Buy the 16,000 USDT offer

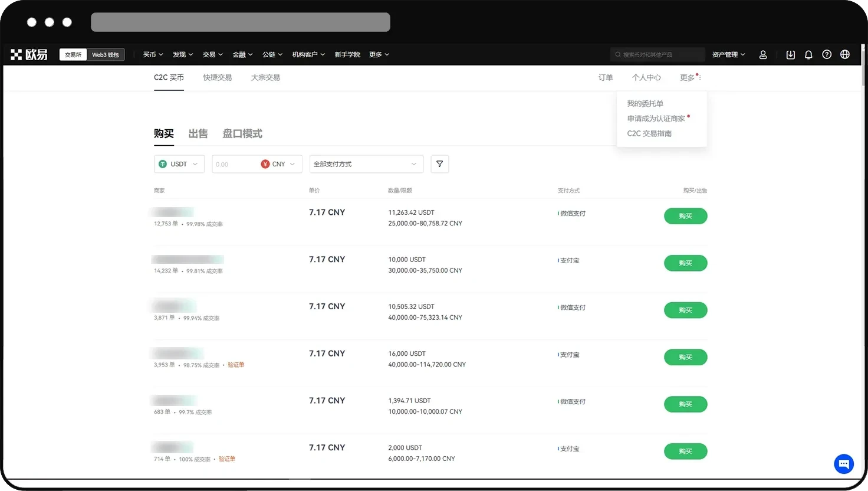[685, 357]
